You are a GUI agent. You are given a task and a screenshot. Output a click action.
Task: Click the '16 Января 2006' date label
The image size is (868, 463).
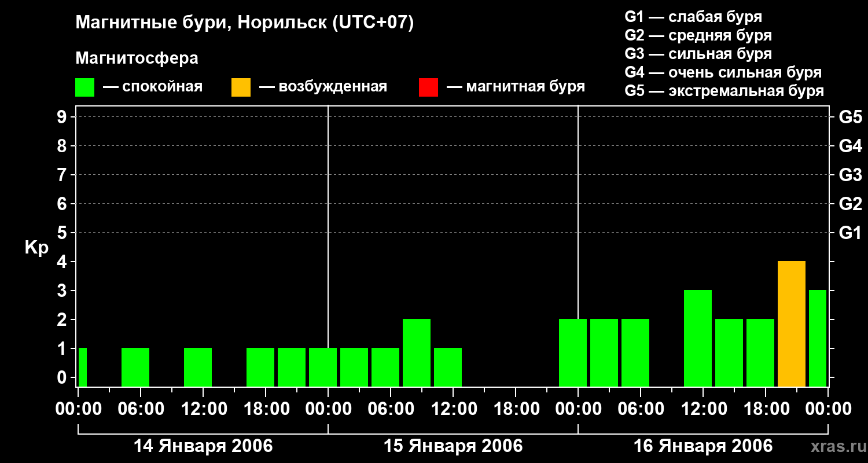click(x=703, y=446)
